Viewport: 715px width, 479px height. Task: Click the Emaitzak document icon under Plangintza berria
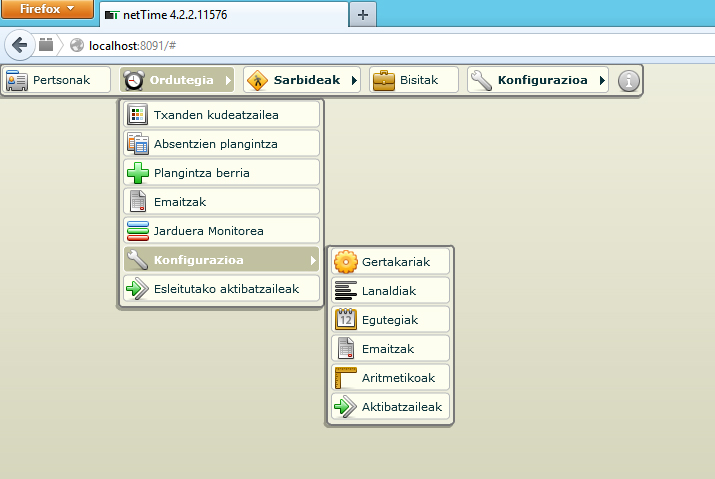[137, 202]
